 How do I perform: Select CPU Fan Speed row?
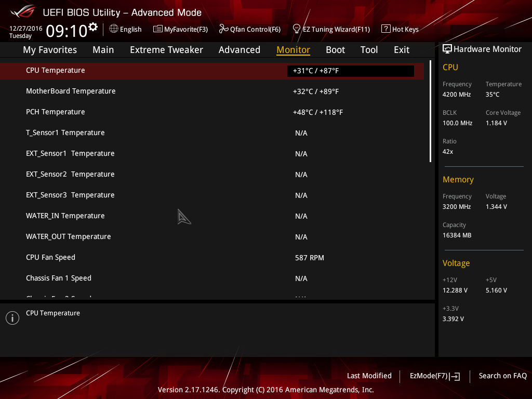(212, 258)
